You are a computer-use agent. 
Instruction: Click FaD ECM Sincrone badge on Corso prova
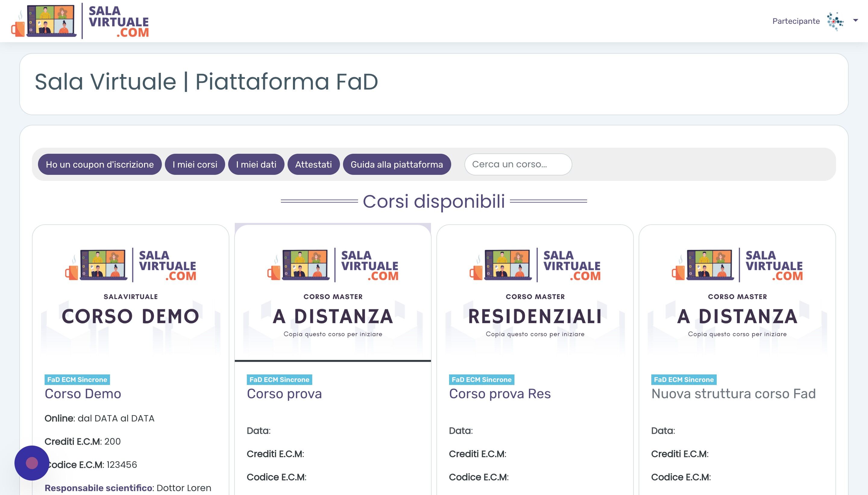(279, 380)
